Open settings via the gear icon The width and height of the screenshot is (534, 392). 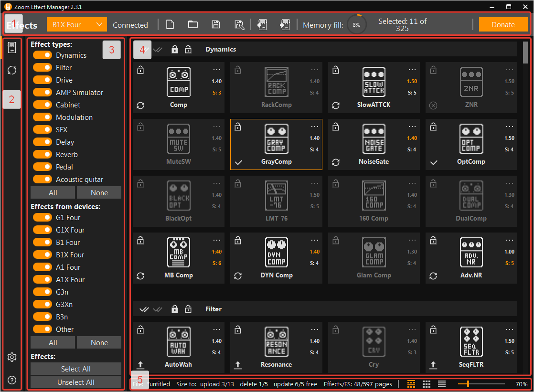tap(12, 357)
